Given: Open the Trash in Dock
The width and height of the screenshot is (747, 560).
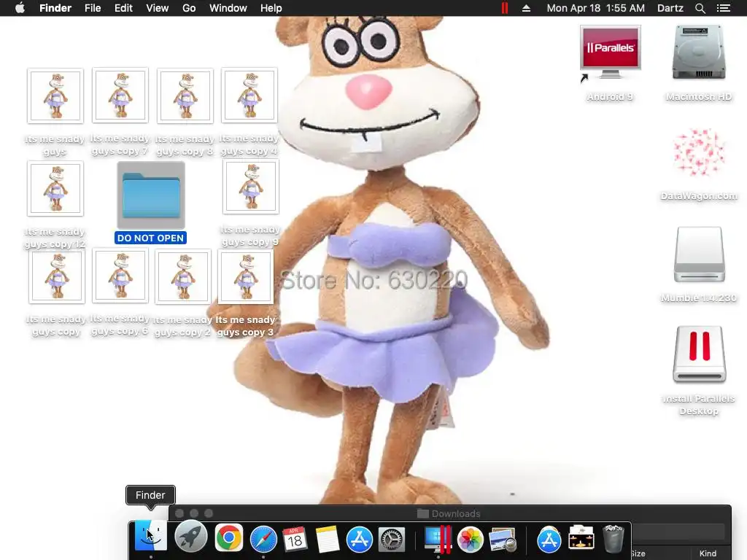Looking at the screenshot, I should tap(613, 539).
